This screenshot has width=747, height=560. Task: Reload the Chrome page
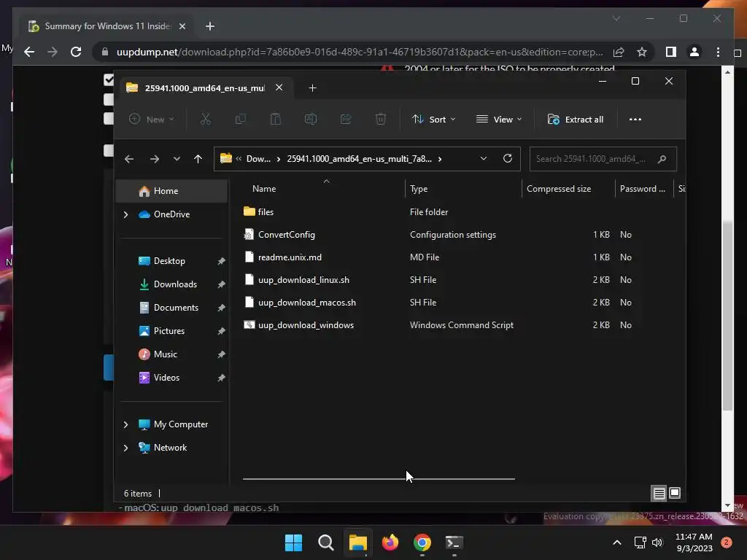(x=76, y=52)
